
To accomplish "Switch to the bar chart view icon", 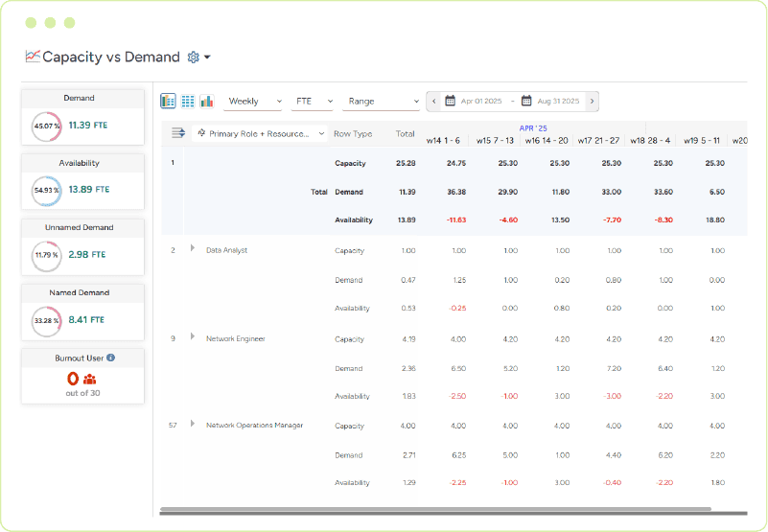I will coord(207,101).
